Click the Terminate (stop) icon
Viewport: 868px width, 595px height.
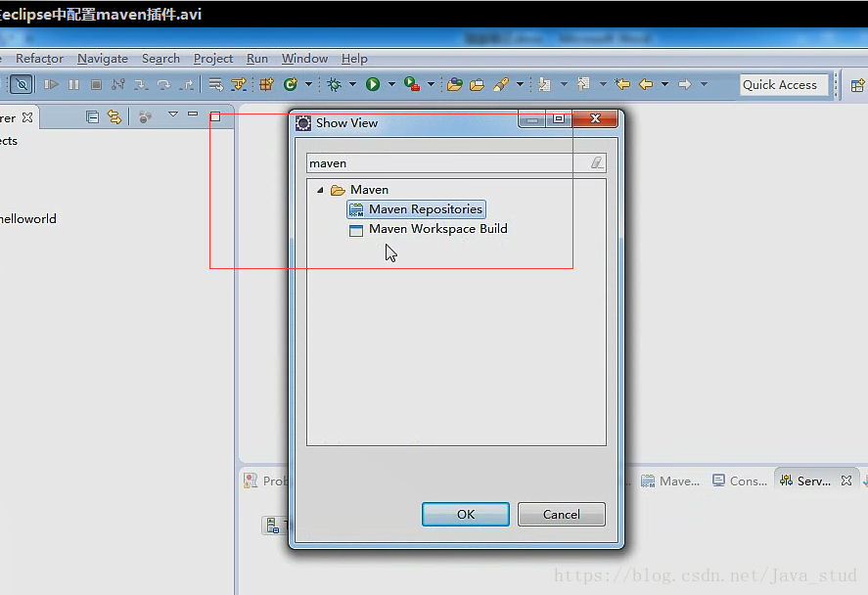(96, 85)
